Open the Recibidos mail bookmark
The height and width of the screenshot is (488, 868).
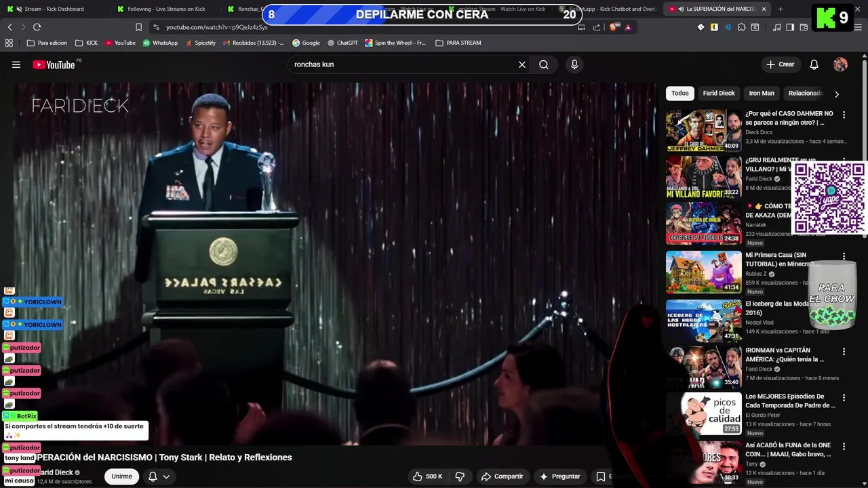tap(254, 43)
